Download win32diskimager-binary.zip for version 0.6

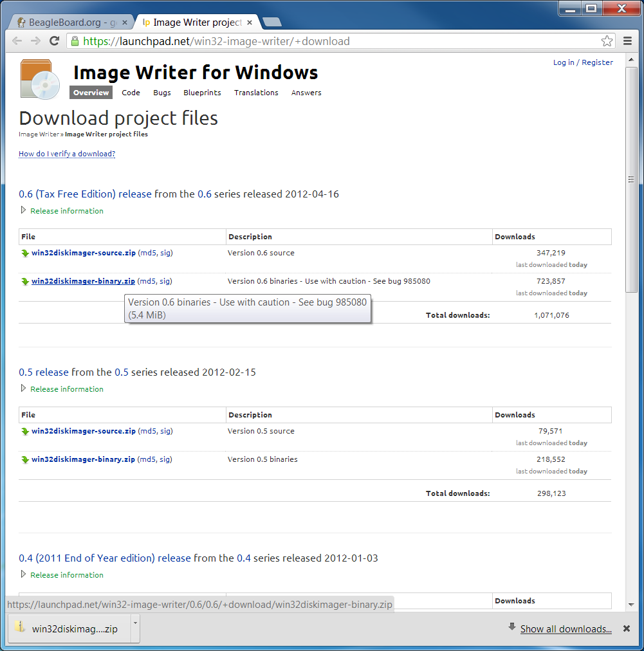(83, 281)
